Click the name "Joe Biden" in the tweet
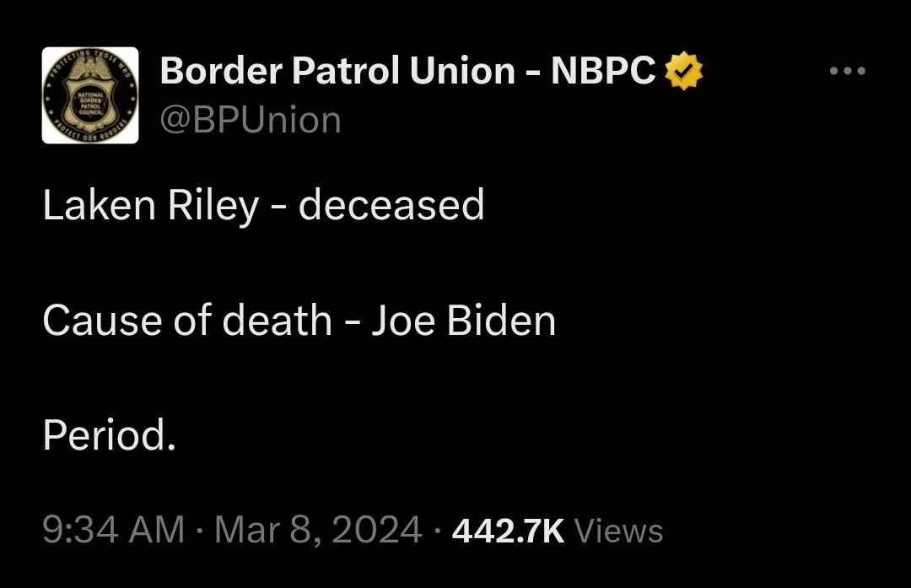Screen dimensions: 911x588 point(463,321)
